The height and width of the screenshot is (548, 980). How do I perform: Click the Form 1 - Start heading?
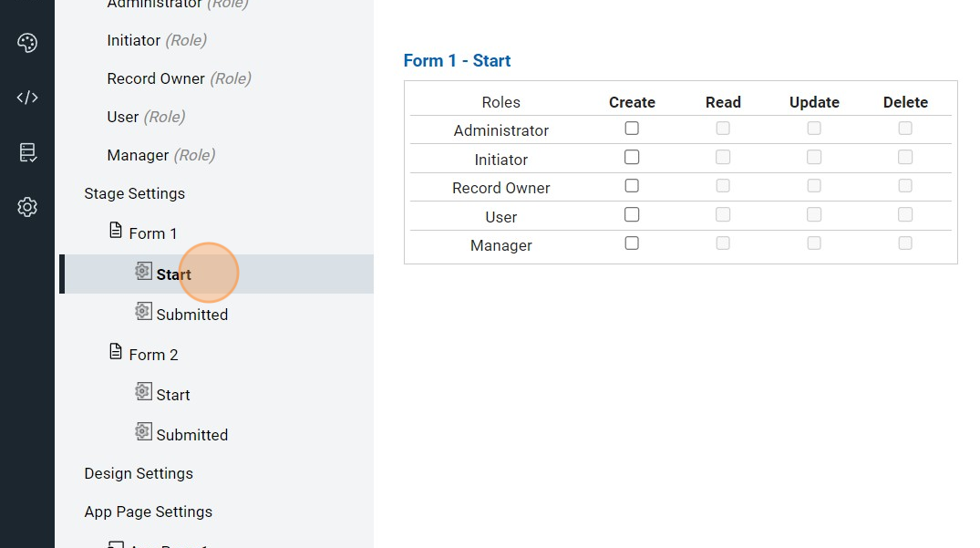point(457,61)
